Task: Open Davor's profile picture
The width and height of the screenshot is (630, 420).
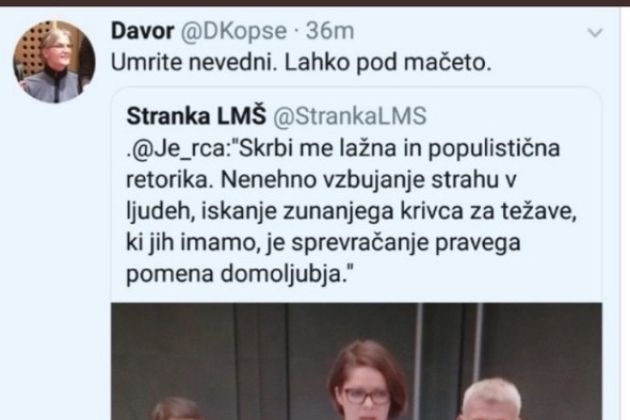Action: click(54, 62)
